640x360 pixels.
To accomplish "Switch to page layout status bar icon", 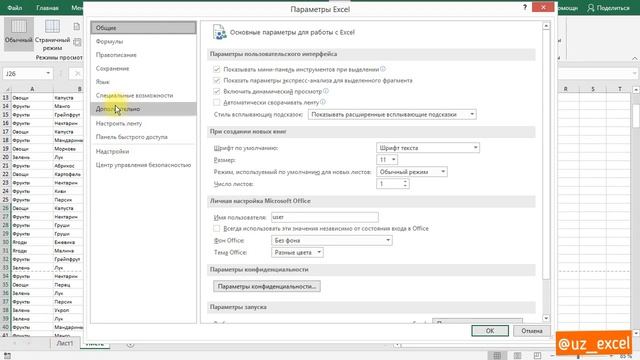I will (517, 356).
